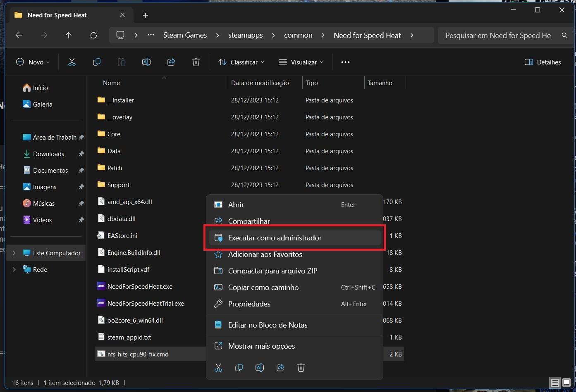
Task: Choose Editar no Bloco de Notas
Action: point(295,325)
